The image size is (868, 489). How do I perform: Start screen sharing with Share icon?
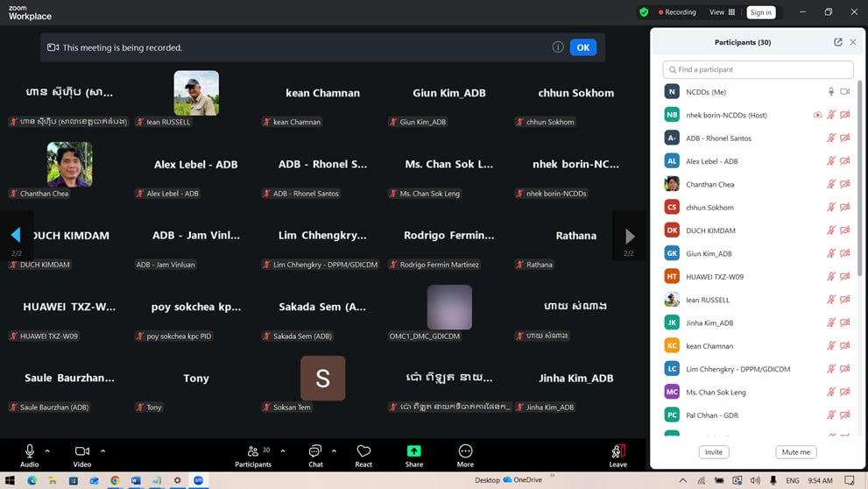(413, 451)
